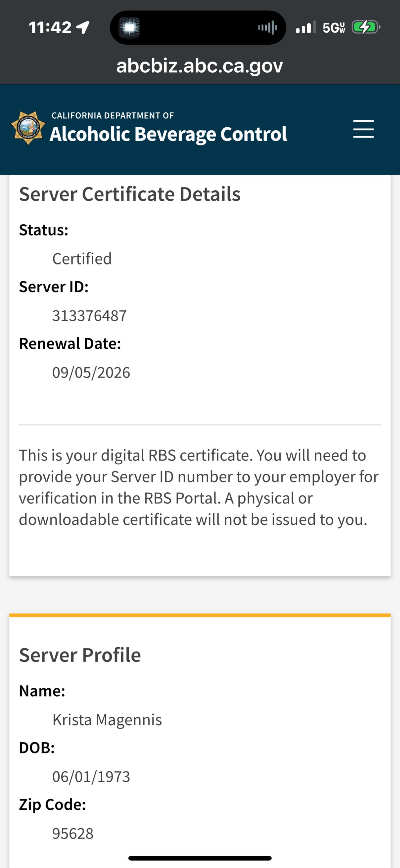This screenshot has height=868, width=400.
Task: Open the hamburger navigation menu
Action: (x=363, y=129)
